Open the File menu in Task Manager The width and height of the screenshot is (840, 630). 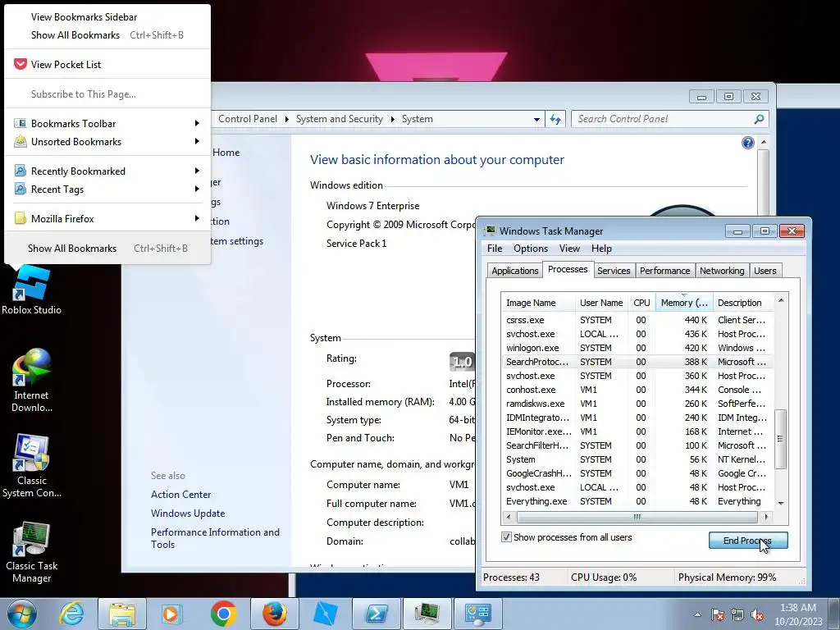point(495,249)
